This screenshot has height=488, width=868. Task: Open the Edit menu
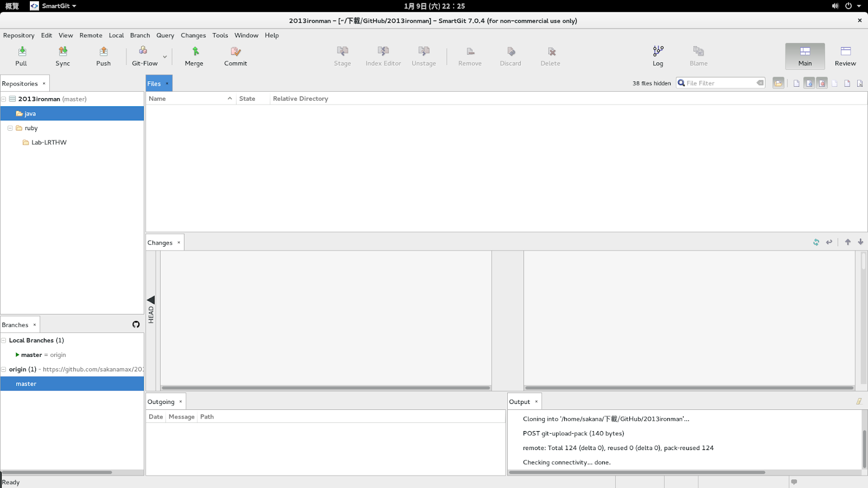click(47, 35)
